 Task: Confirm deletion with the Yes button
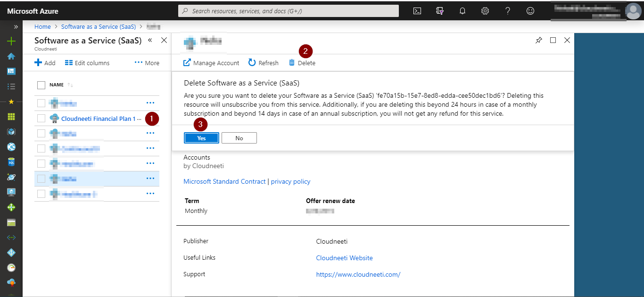pos(201,138)
